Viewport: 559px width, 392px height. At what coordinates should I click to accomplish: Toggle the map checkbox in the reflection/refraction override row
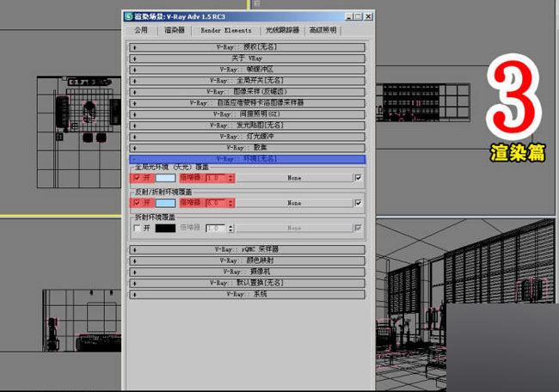[x=358, y=203]
